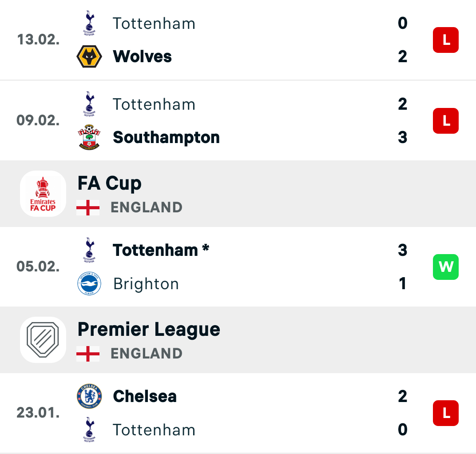Select the Brighton team name
This screenshot has height=454, width=476.
[146, 284]
